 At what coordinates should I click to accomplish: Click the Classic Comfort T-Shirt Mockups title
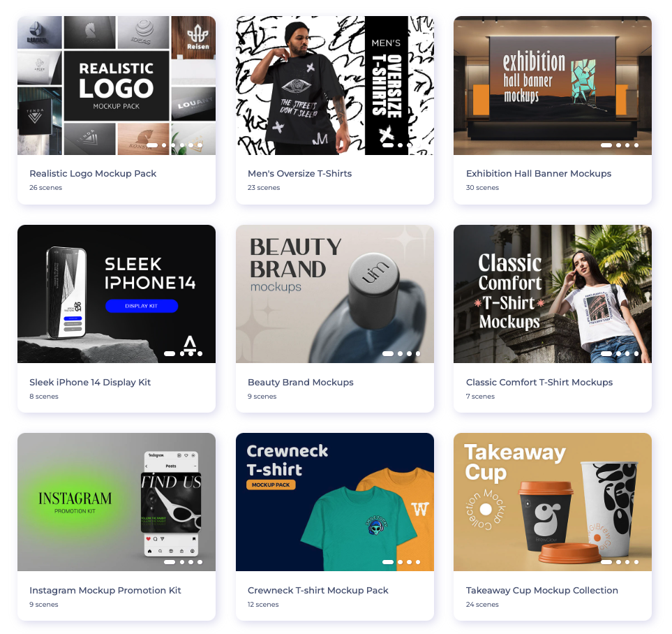(539, 382)
